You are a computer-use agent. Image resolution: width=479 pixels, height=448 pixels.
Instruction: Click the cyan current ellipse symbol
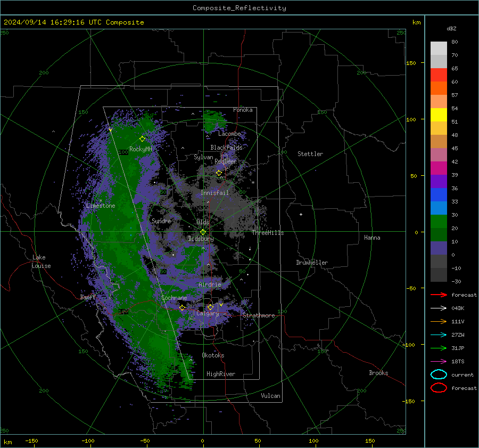pos(439,374)
